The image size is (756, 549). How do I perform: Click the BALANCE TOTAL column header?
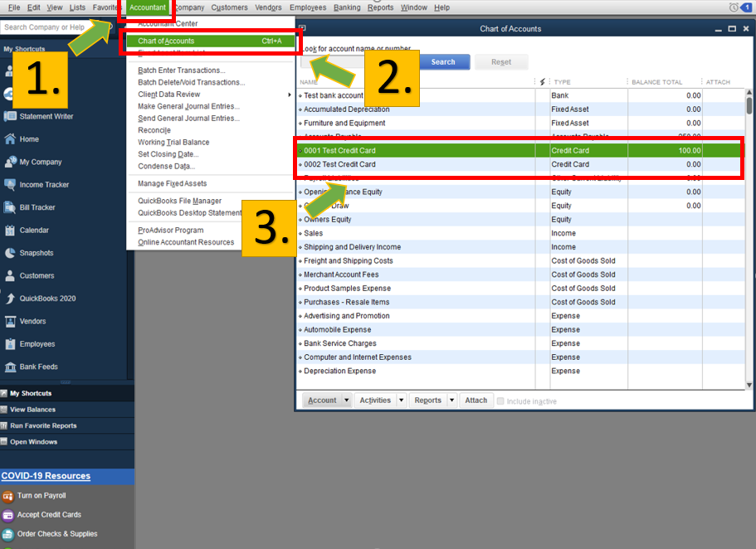(656, 82)
